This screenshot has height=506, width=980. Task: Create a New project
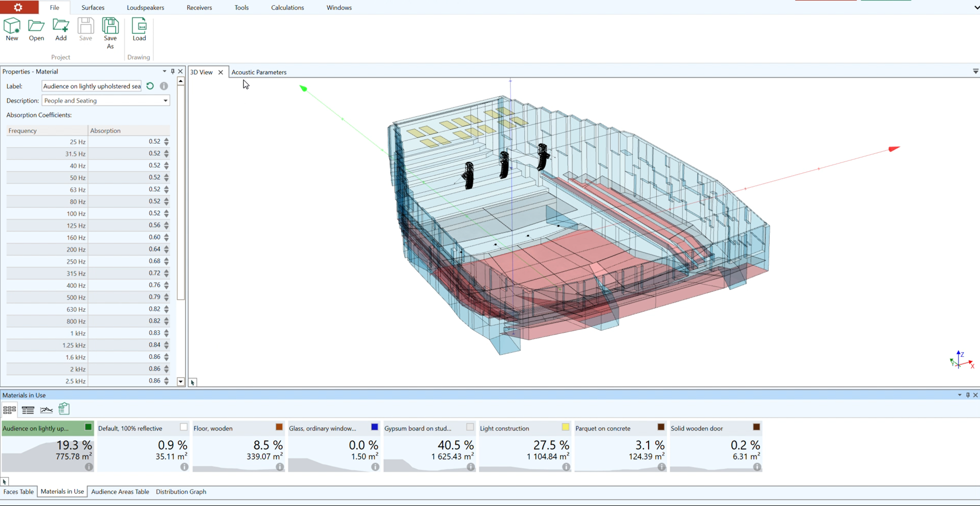coord(11,29)
